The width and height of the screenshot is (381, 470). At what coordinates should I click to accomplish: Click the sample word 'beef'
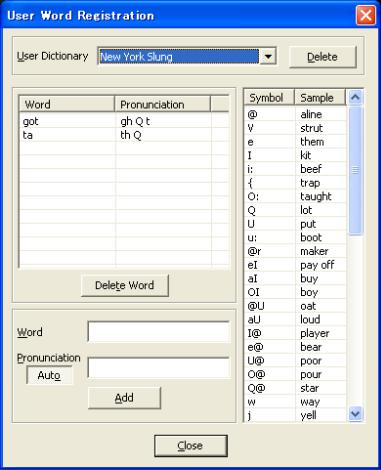coord(311,169)
